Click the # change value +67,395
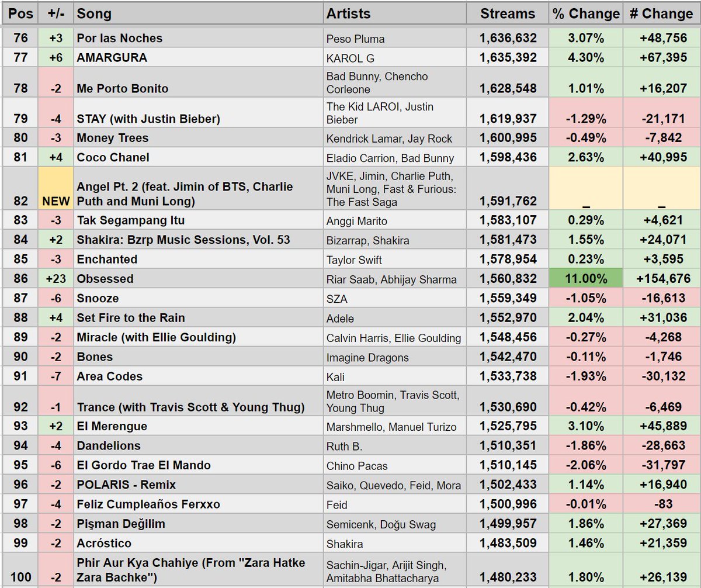Image resolution: width=701 pixels, height=588 pixels. coord(661,57)
